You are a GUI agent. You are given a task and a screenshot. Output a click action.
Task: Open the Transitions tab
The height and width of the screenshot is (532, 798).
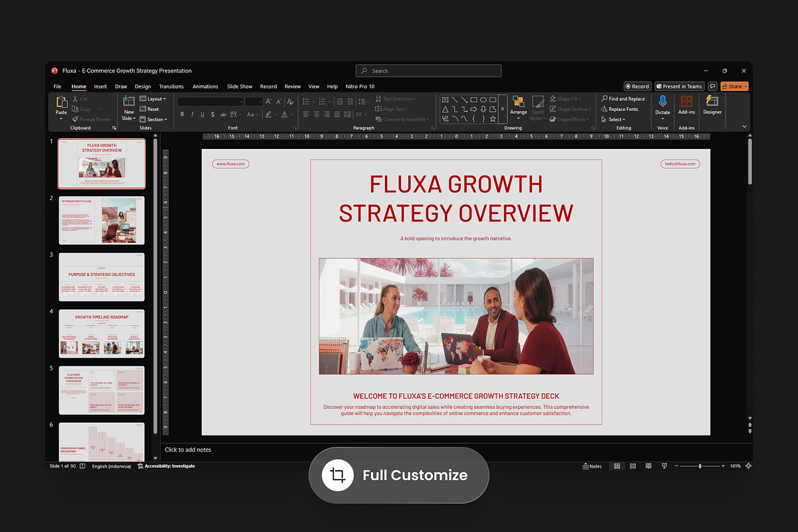coord(171,86)
